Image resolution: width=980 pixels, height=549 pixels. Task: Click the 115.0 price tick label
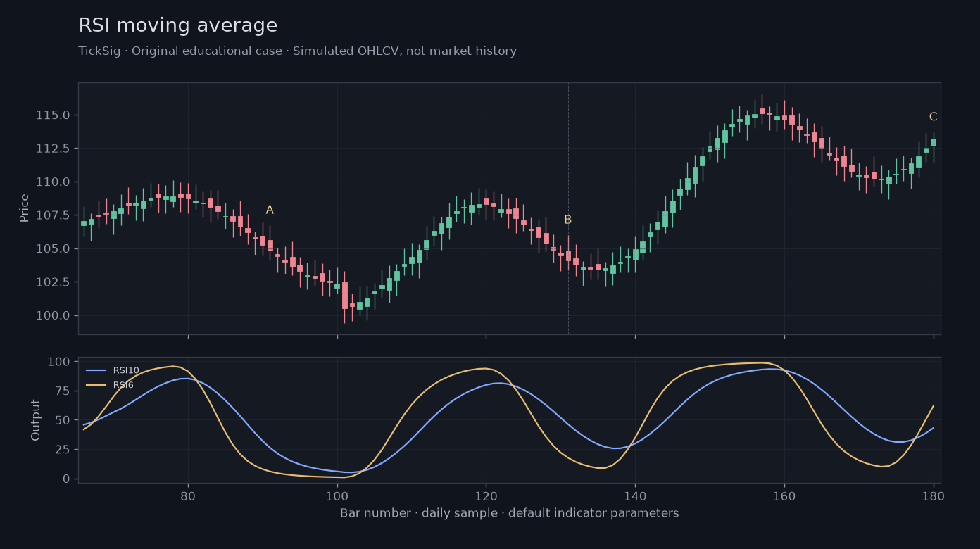point(53,115)
